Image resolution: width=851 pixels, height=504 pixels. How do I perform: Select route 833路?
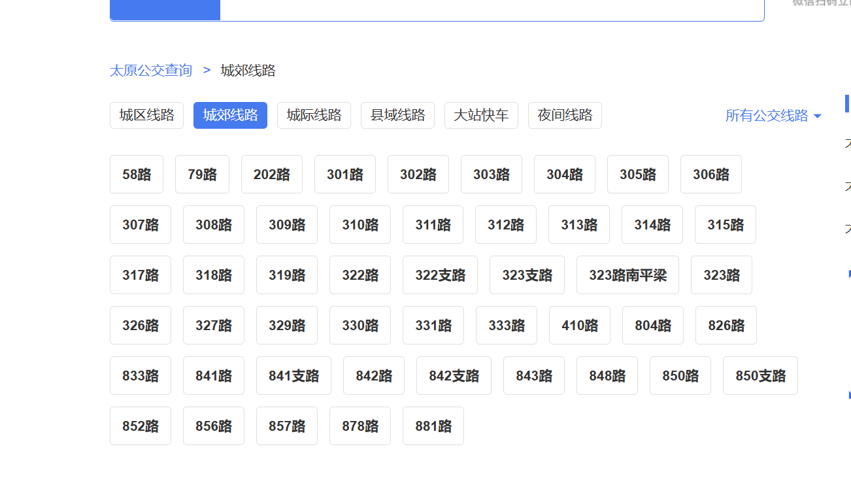141,376
